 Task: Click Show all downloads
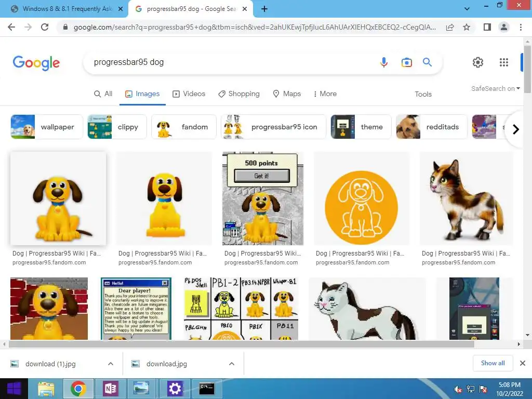coord(493,363)
